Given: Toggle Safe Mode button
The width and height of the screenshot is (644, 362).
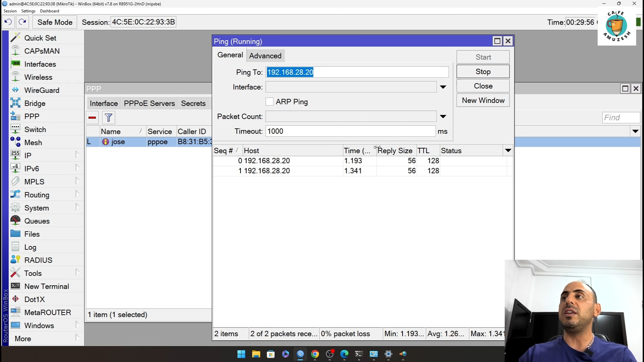Looking at the screenshot, I should 55,22.
